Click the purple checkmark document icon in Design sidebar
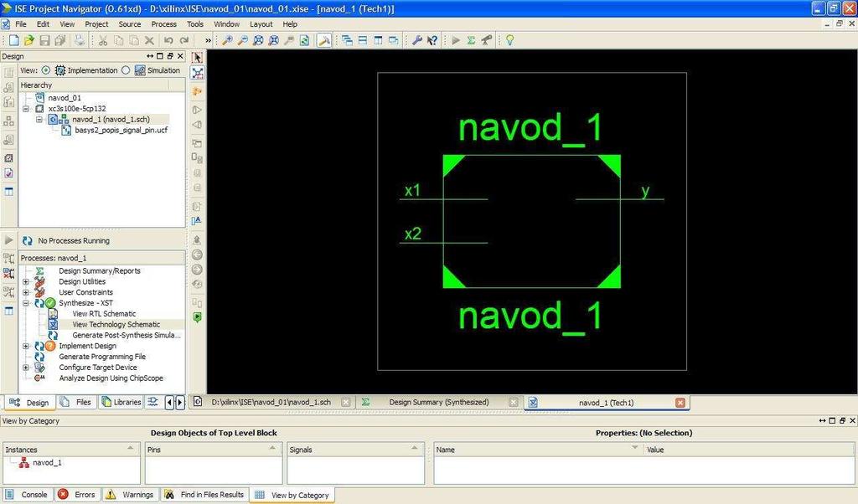 pyautogui.click(x=8, y=173)
